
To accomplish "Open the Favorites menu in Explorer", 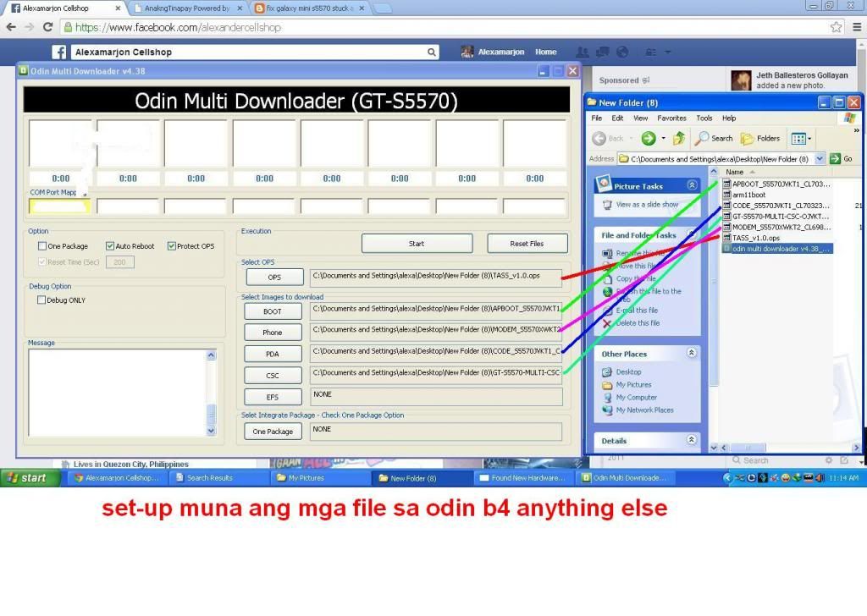I will (671, 118).
